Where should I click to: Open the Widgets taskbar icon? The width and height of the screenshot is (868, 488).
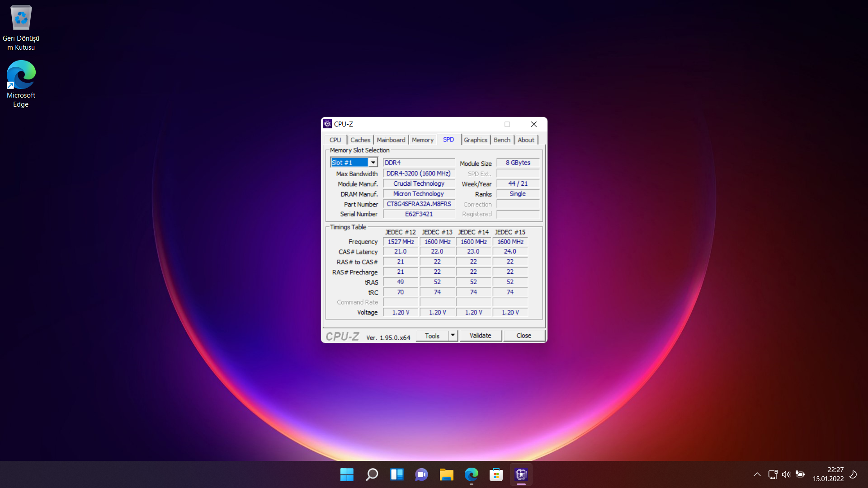point(396,474)
